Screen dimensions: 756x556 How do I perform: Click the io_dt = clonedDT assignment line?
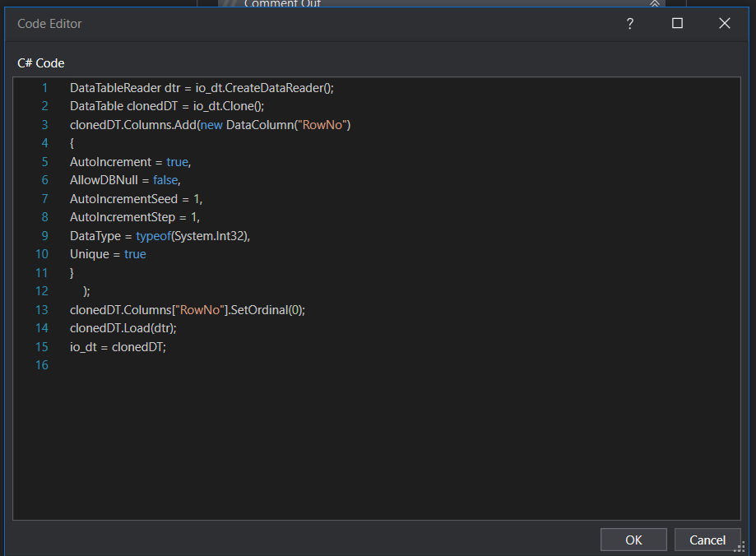(118, 347)
